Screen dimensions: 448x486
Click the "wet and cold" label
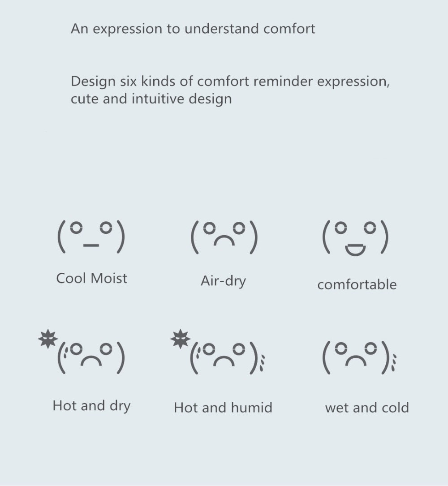click(x=367, y=408)
